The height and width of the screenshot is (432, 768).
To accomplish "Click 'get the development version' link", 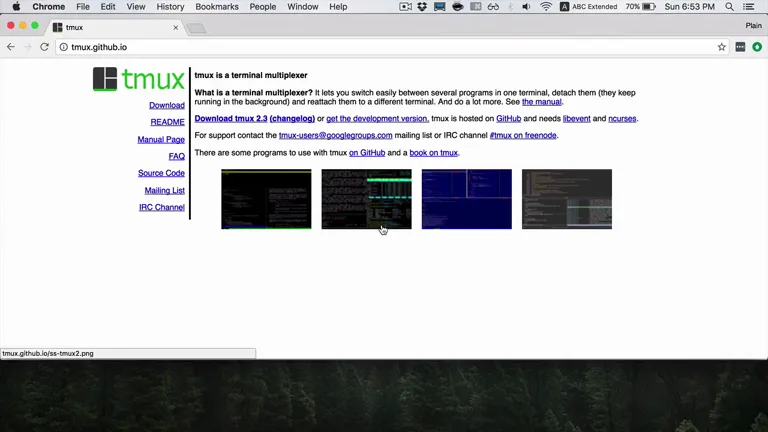I will click(x=377, y=119).
